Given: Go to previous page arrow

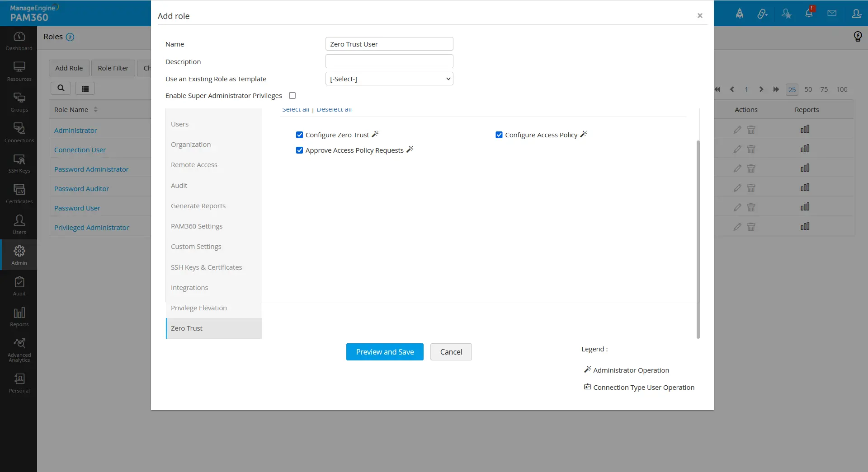Looking at the screenshot, I should pos(732,89).
